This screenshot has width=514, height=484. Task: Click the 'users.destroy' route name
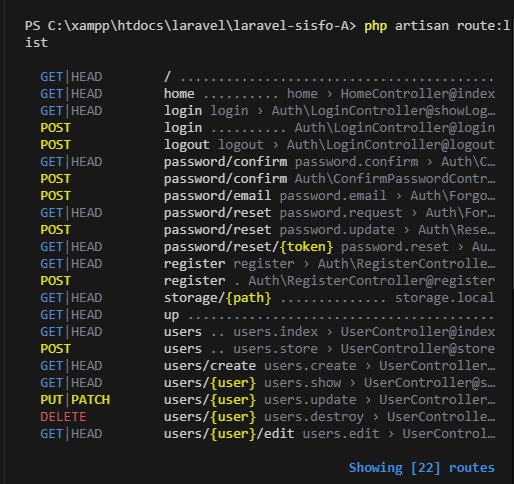pos(314,417)
